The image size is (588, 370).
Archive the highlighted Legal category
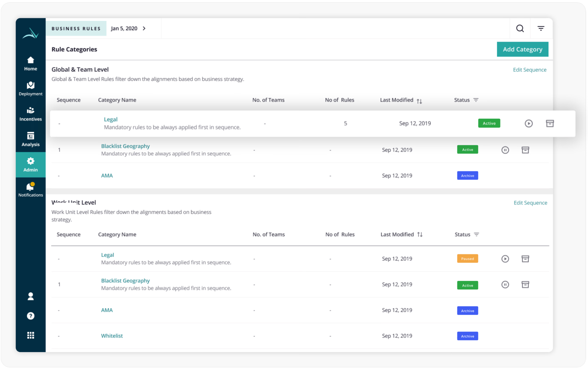[550, 123]
